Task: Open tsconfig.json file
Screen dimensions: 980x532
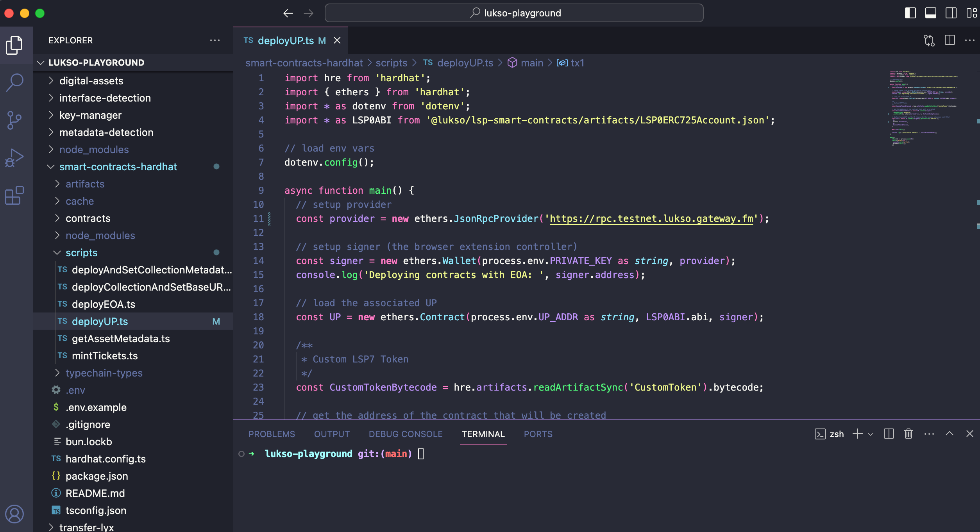Action: [x=133, y=511]
